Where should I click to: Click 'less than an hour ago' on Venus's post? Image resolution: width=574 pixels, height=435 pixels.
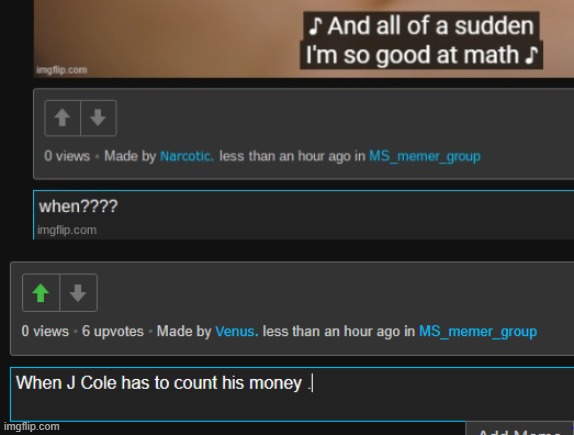(332, 331)
